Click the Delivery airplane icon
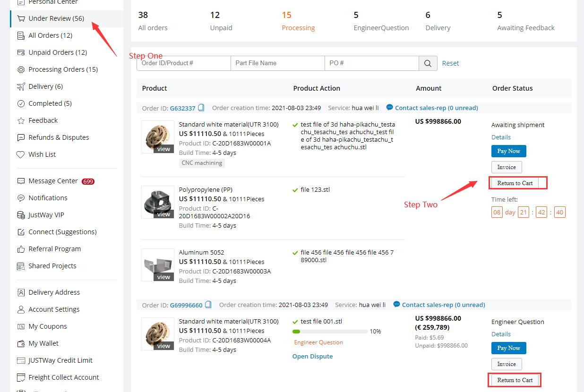The height and width of the screenshot is (392, 584). point(21,86)
